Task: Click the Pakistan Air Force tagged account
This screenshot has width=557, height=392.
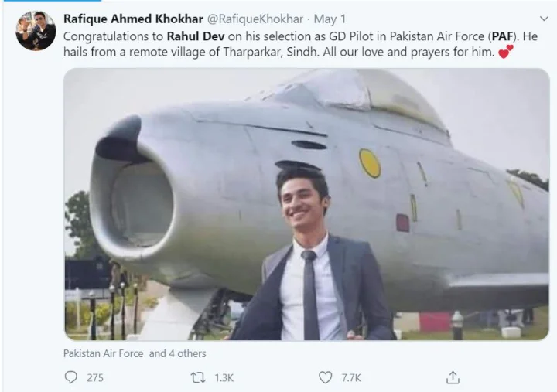Action: (104, 353)
